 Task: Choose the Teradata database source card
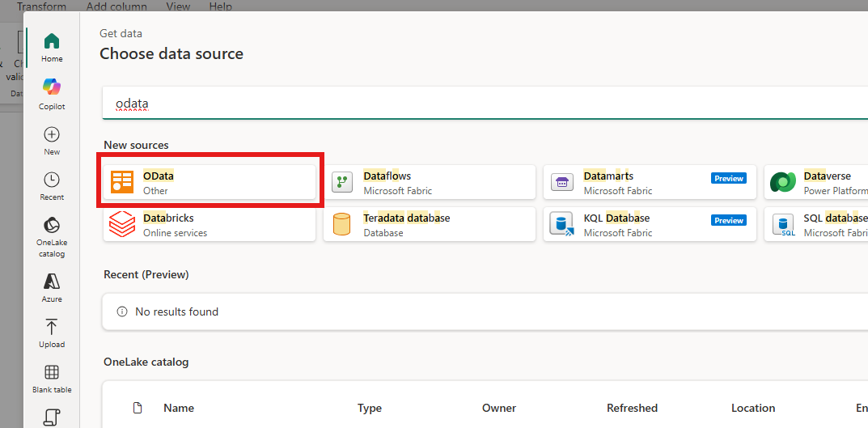pos(430,224)
